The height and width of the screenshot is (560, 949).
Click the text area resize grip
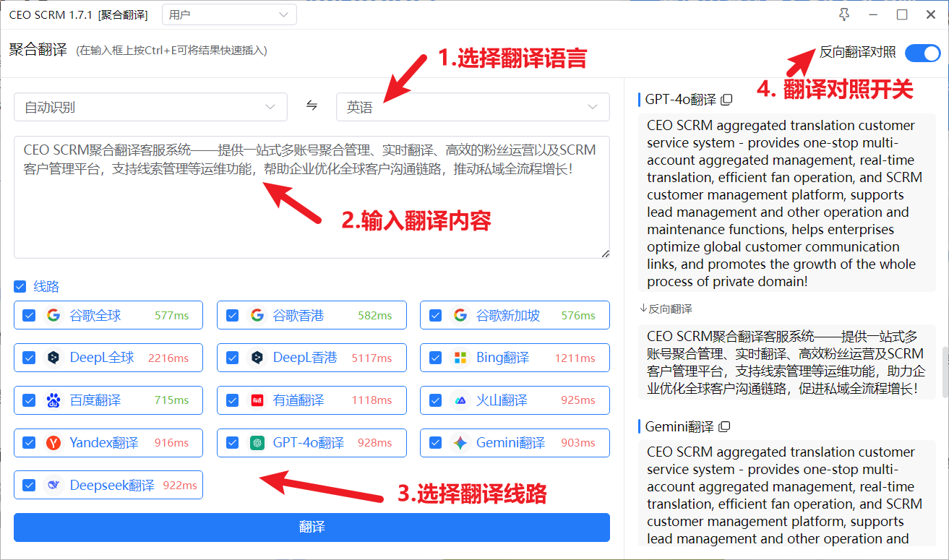605,253
